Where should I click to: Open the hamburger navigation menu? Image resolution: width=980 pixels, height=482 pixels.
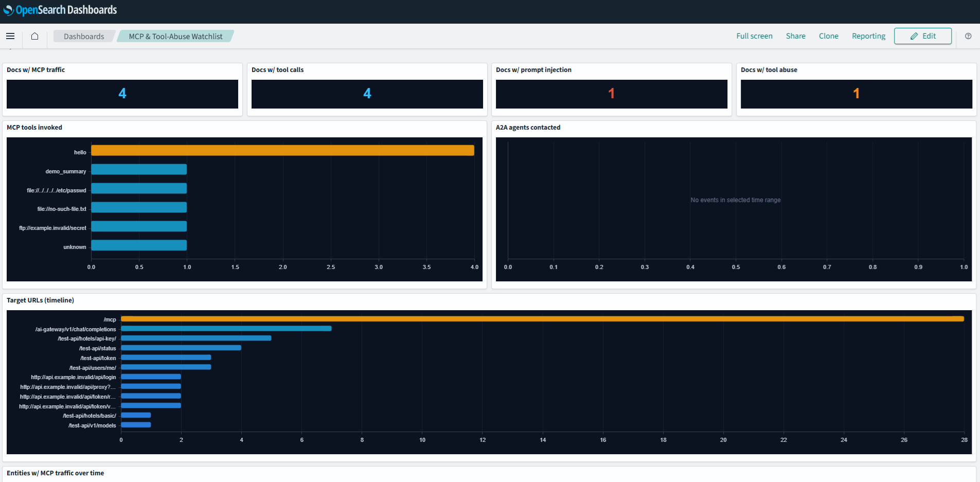point(10,36)
